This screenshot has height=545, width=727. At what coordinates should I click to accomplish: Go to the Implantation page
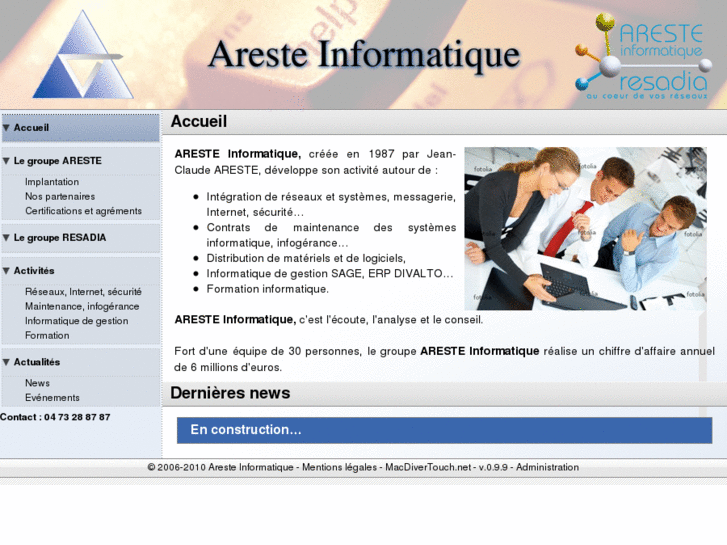(x=52, y=182)
